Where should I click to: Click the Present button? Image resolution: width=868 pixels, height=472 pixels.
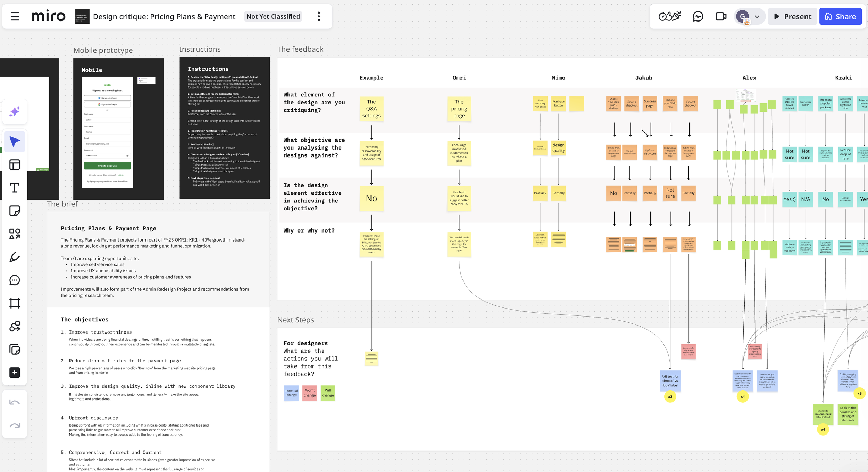point(793,17)
